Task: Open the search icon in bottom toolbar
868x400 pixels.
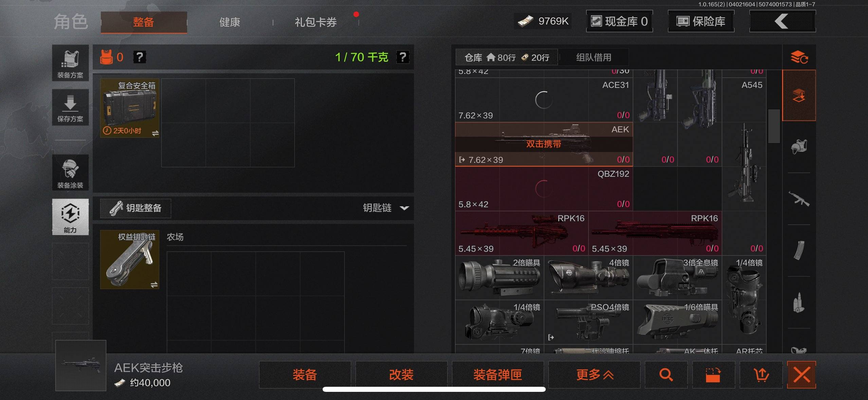Action: (666, 375)
